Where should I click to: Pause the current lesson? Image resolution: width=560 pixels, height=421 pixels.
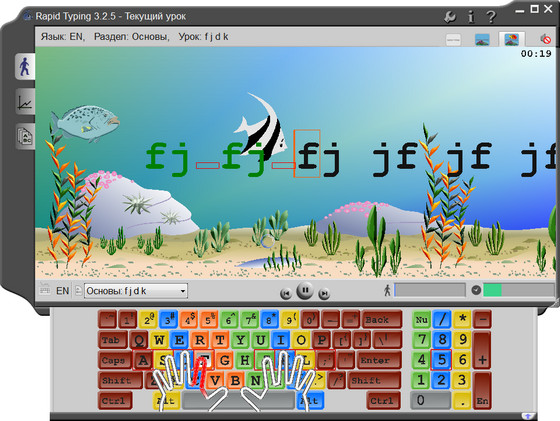coord(305,290)
